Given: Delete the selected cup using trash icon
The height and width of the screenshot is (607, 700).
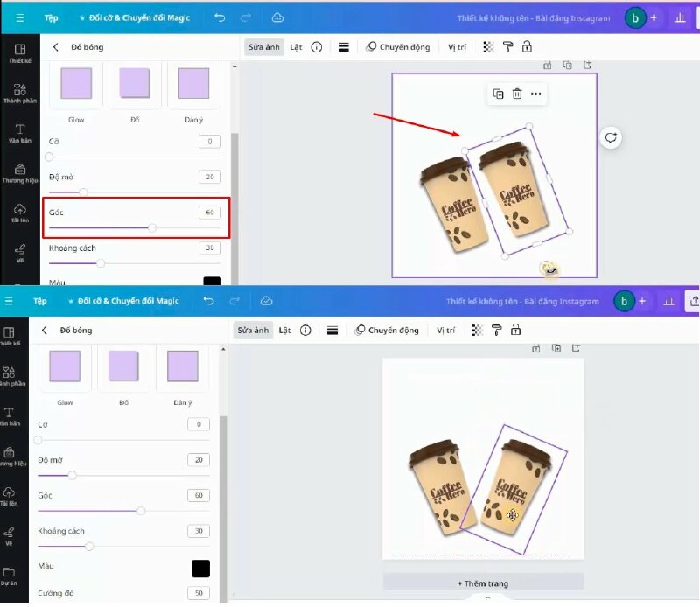Looking at the screenshot, I should [x=517, y=94].
